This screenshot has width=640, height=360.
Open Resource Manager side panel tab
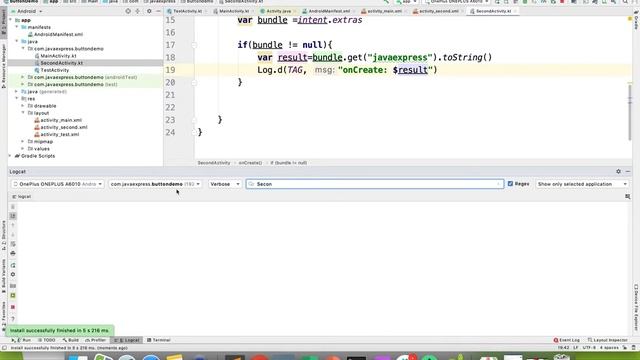coord(4,65)
